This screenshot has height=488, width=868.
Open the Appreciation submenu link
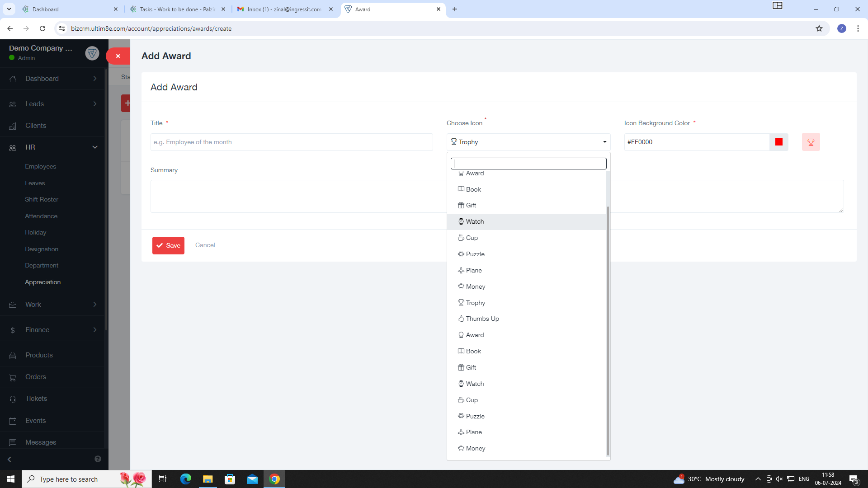click(x=42, y=282)
